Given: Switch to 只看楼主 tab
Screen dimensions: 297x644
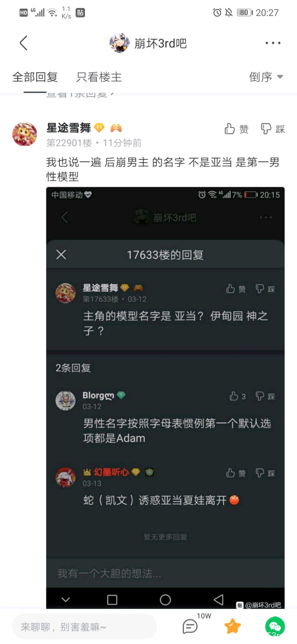Looking at the screenshot, I should coord(99,77).
